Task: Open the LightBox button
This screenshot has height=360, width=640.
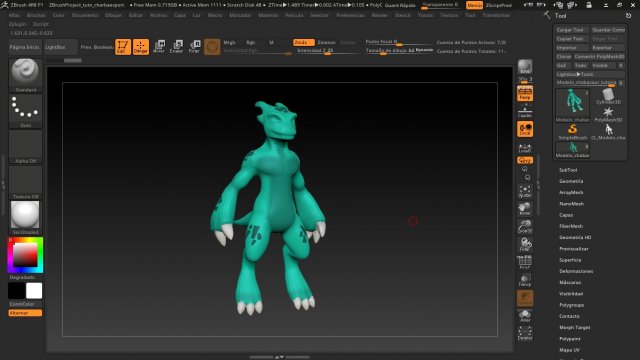Action: tap(61, 47)
